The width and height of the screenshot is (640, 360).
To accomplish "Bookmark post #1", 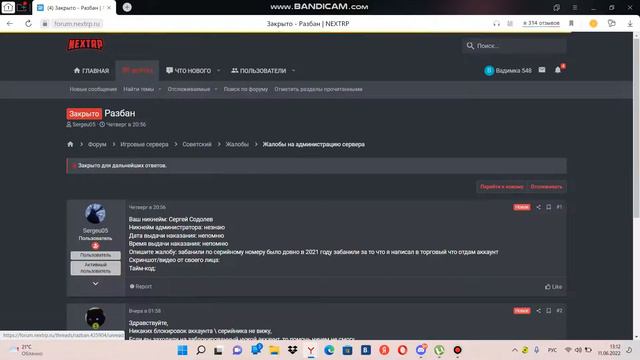I will point(549,207).
